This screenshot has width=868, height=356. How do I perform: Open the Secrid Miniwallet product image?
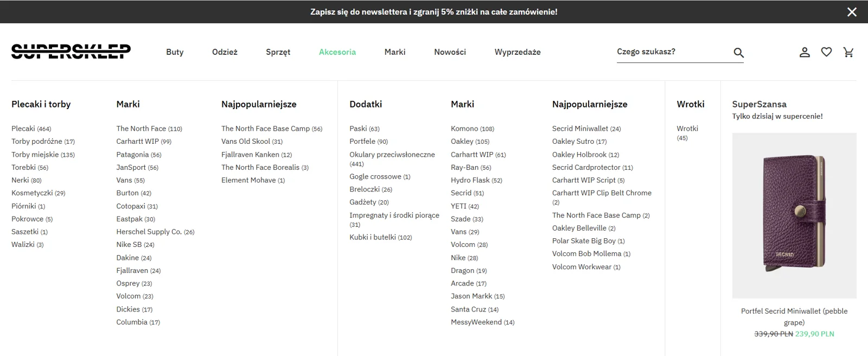pos(794,215)
